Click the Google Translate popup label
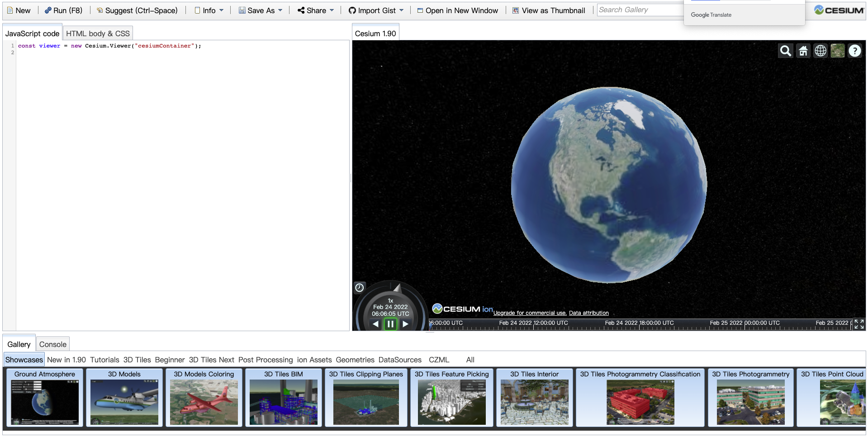This screenshot has width=868, height=437. coord(711,15)
